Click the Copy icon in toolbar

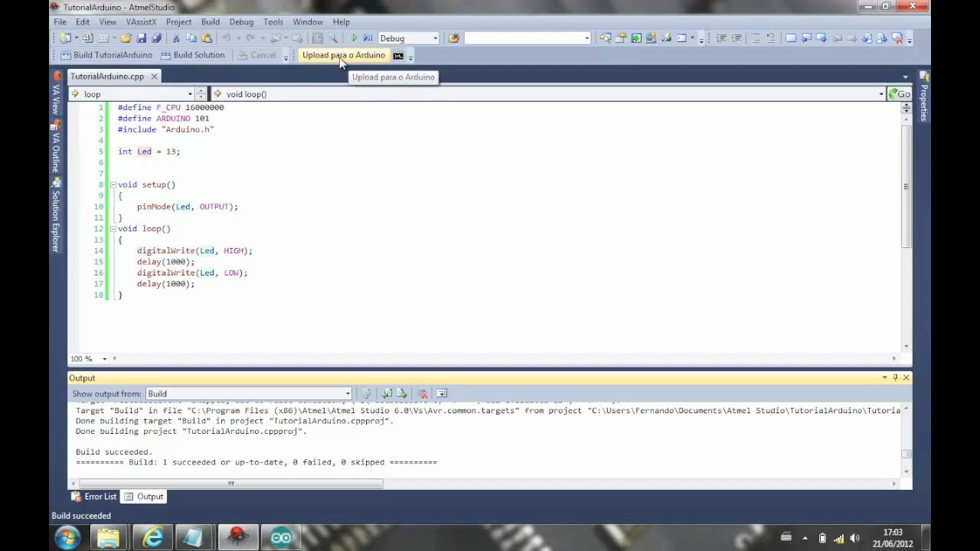[191, 37]
